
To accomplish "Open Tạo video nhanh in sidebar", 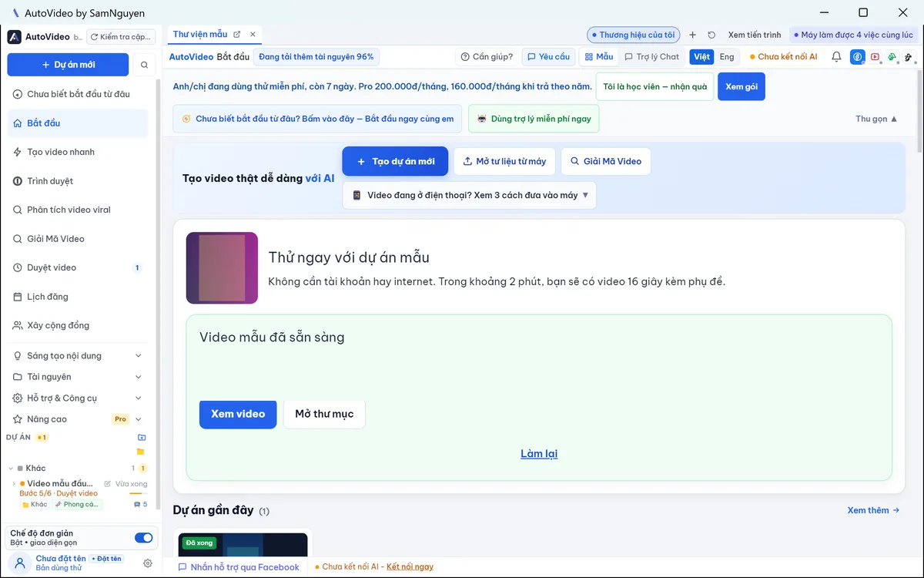I will coord(77,152).
